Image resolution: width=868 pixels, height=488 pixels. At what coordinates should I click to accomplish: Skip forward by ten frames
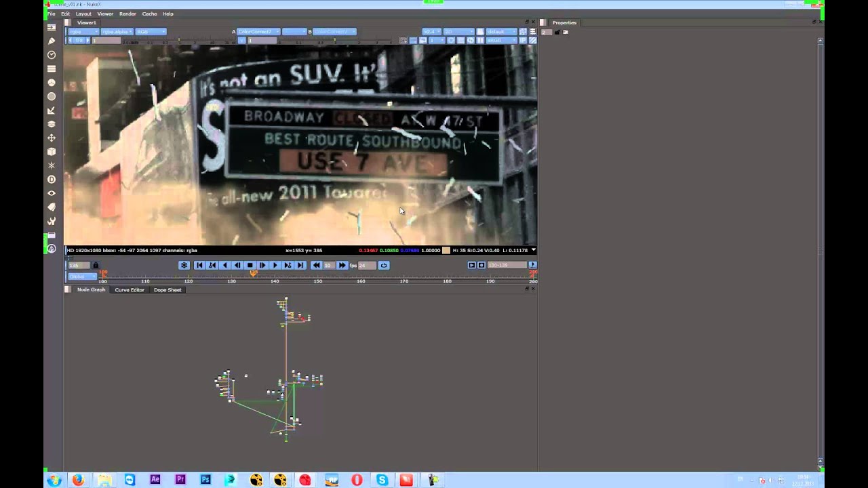341,265
